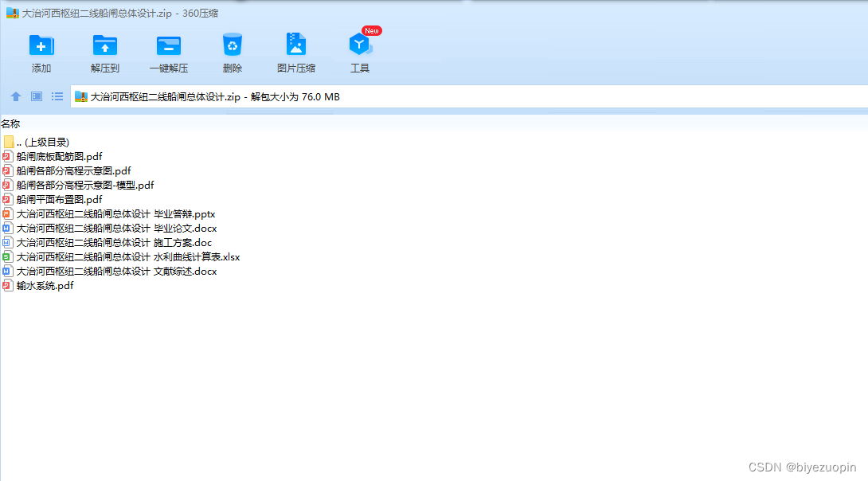The image size is (868, 481).
Task: Click the archive path address field
Action: [469, 97]
